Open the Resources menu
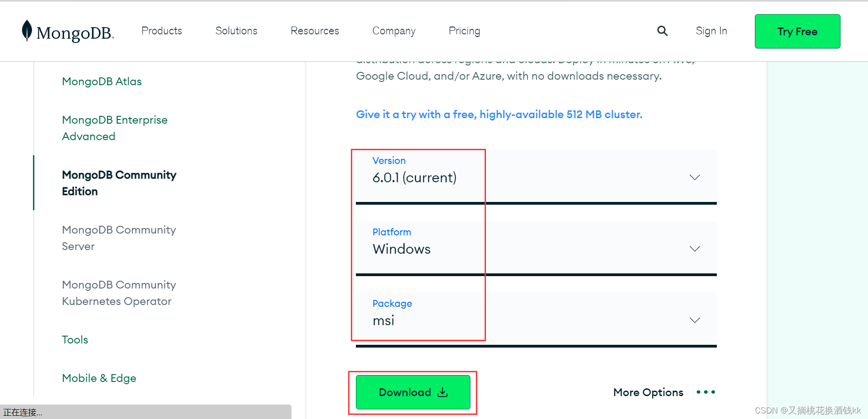The height and width of the screenshot is (419, 868). (315, 31)
